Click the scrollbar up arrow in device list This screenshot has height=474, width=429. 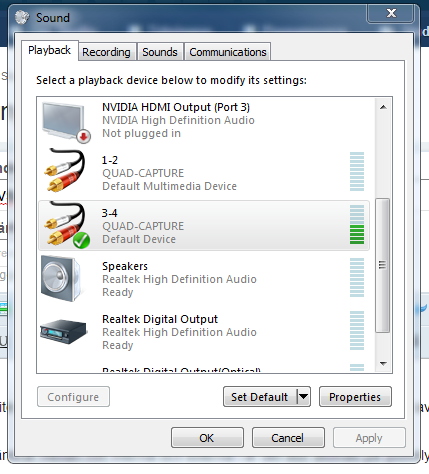pyautogui.click(x=383, y=107)
